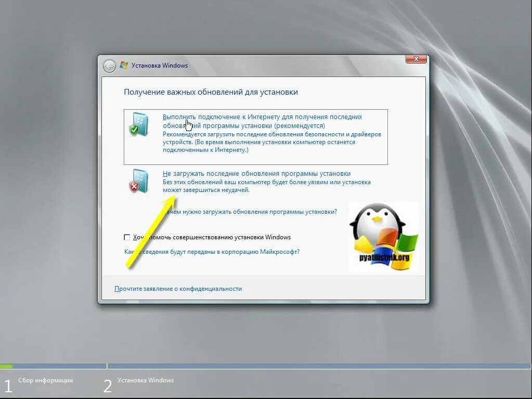532x399 pixels.
Task: Open Прочтите заявление о конфиденциальности link
Action: point(178,289)
